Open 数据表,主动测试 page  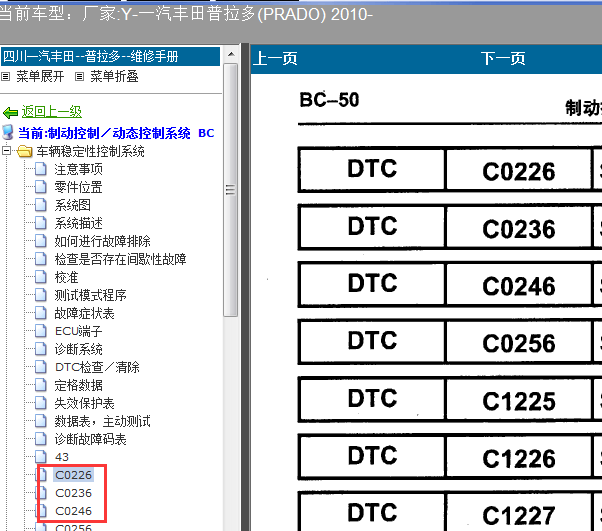pos(102,421)
